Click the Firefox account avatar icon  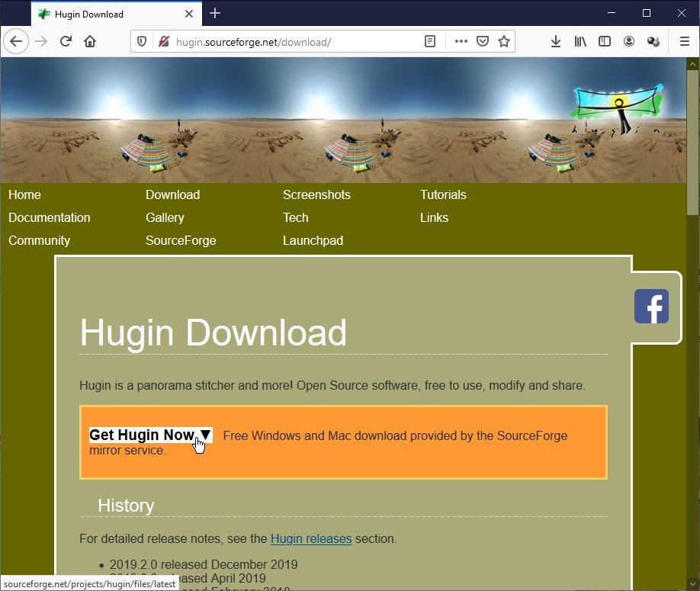coord(629,42)
